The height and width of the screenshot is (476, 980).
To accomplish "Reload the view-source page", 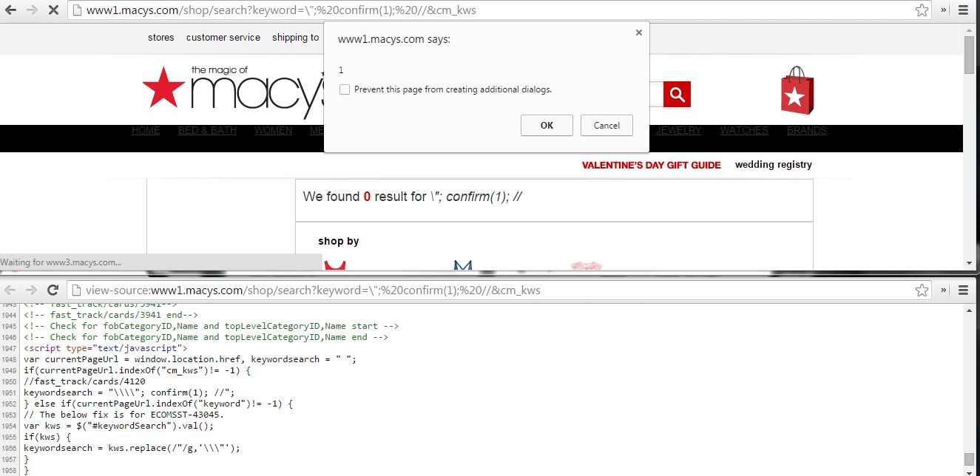I will click(53, 290).
